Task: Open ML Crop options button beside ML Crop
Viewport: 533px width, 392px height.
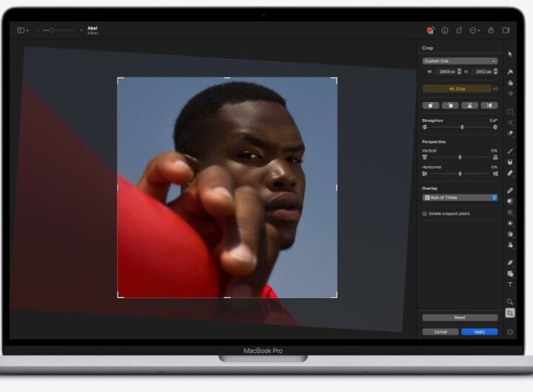Action: 495,89
